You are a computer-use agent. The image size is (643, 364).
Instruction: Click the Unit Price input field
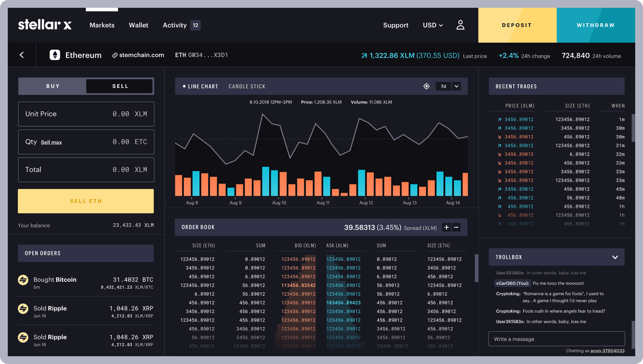(86, 114)
